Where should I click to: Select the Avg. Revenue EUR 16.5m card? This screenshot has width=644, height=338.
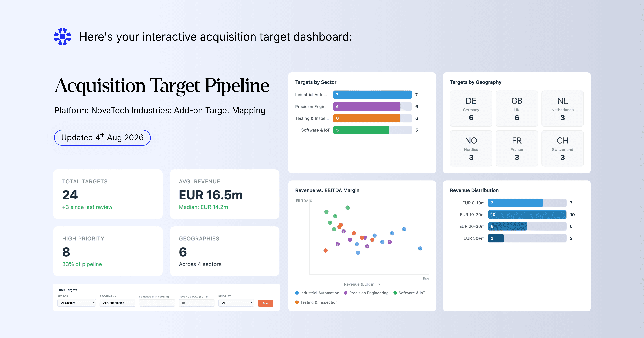pyautogui.click(x=224, y=194)
